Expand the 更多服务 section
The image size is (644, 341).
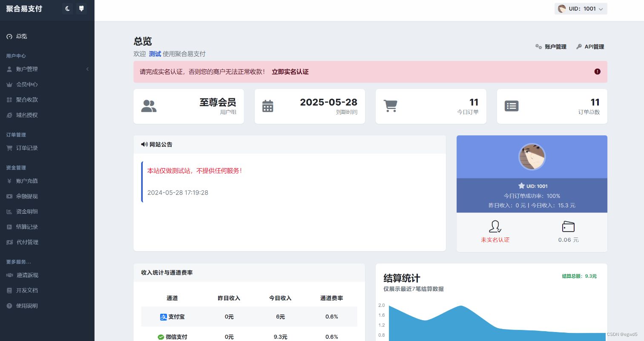click(x=18, y=262)
